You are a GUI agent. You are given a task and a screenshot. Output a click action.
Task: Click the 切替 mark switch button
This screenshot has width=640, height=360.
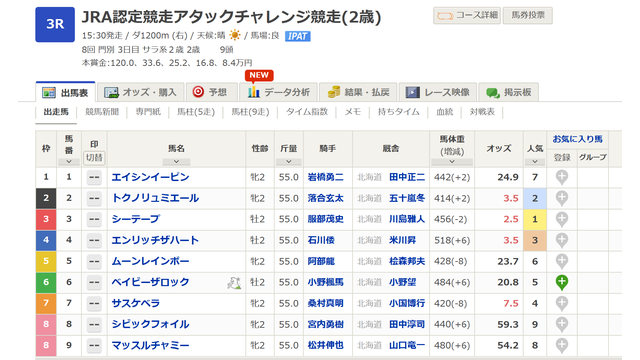94,158
